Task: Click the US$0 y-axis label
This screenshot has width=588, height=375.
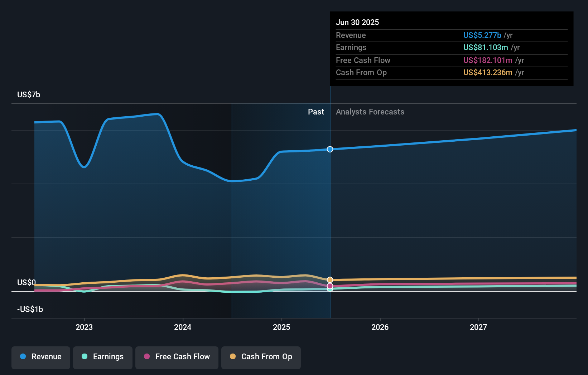Action: click(x=26, y=282)
